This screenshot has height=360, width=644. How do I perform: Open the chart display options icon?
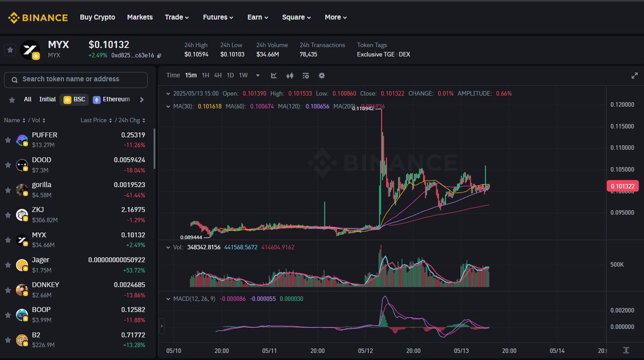click(x=306, y=76)
